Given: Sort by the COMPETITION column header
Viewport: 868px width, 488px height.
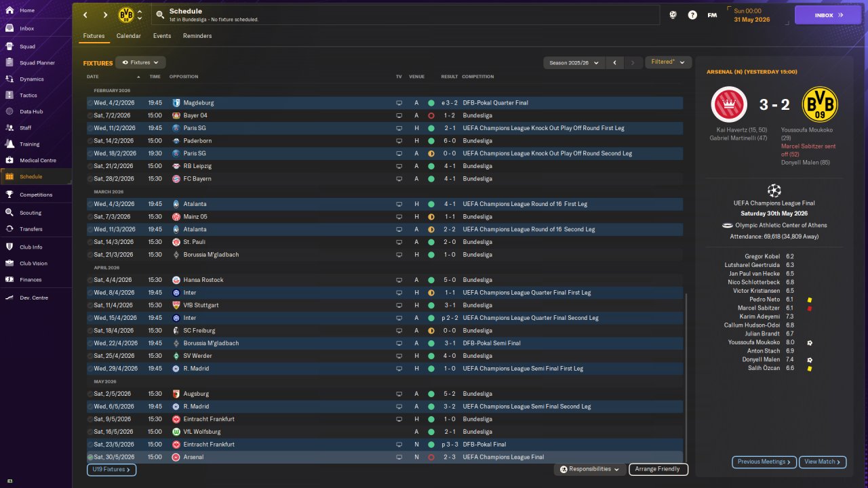Looking at the screenshot, I should click(x=478, y=77).
